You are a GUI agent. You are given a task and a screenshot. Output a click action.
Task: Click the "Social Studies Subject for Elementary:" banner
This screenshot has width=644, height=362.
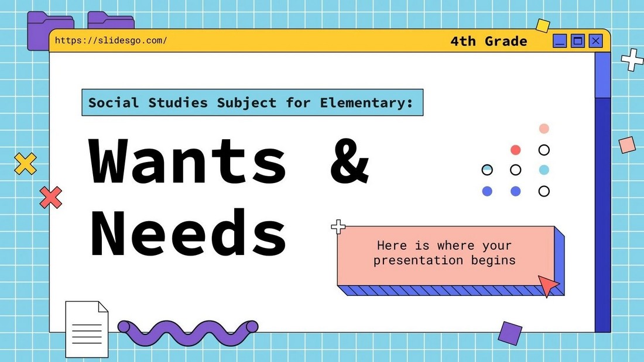(x=252, y=102)
